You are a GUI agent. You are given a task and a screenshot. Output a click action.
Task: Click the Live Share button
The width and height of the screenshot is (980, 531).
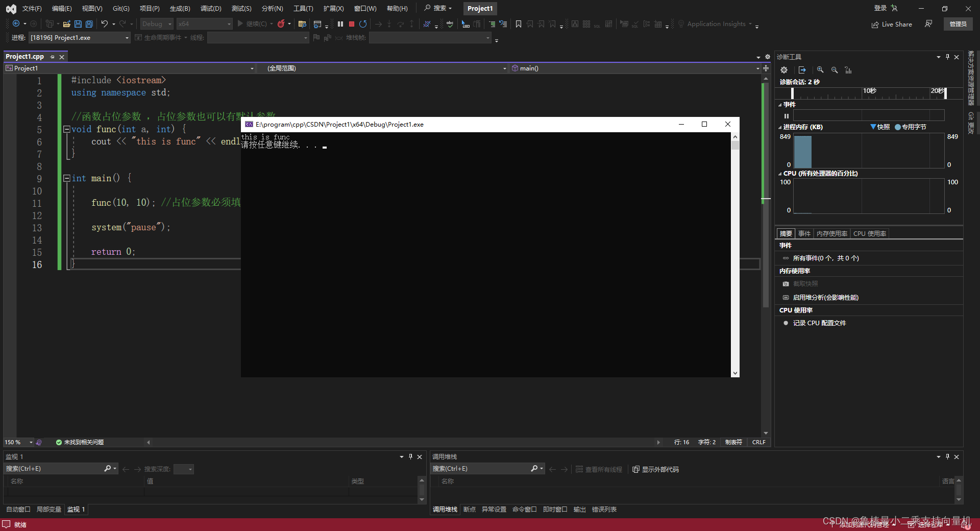pos(892,24)
